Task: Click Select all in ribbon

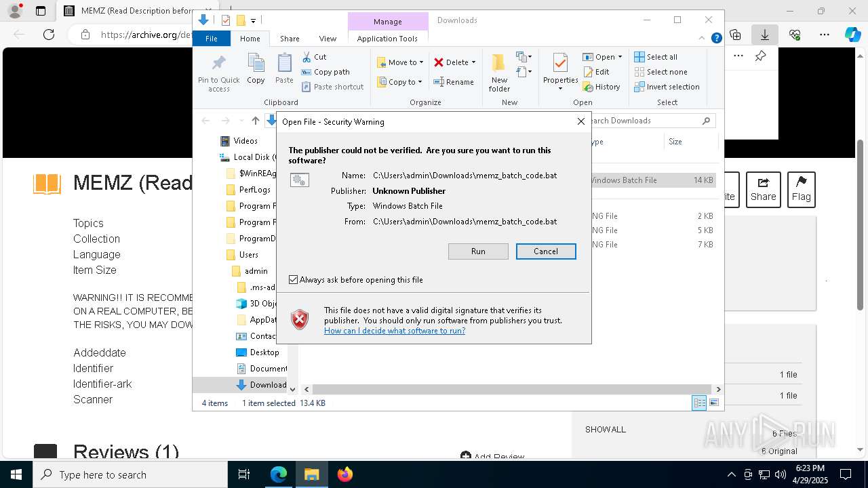Action: [x=656, y=57]
